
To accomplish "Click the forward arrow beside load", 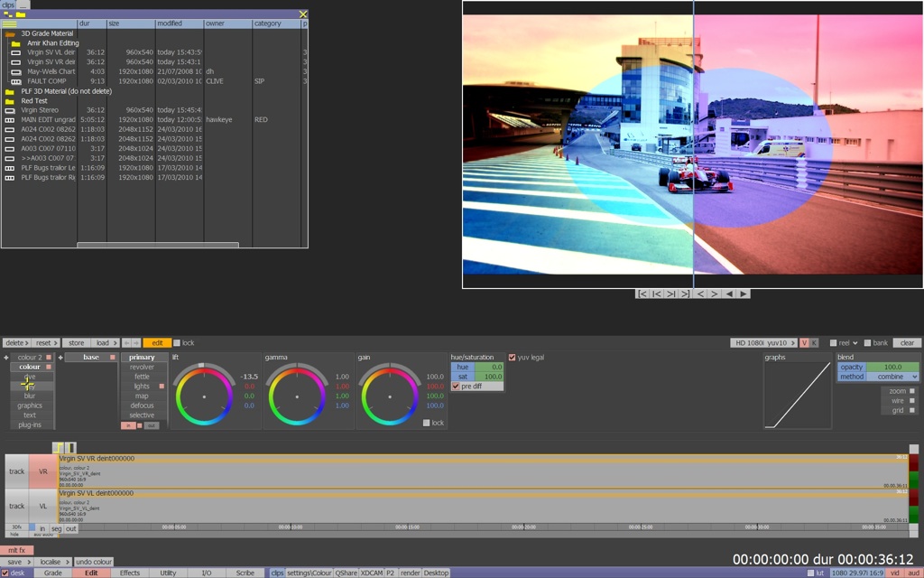I will 136,342.
